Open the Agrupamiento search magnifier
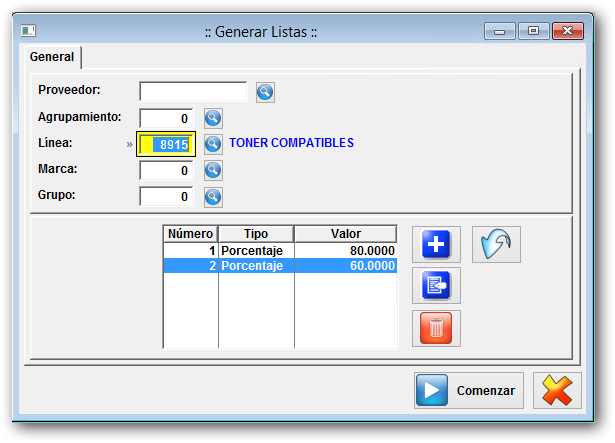This screenshot has width=615, height=443. coord(213,118)
